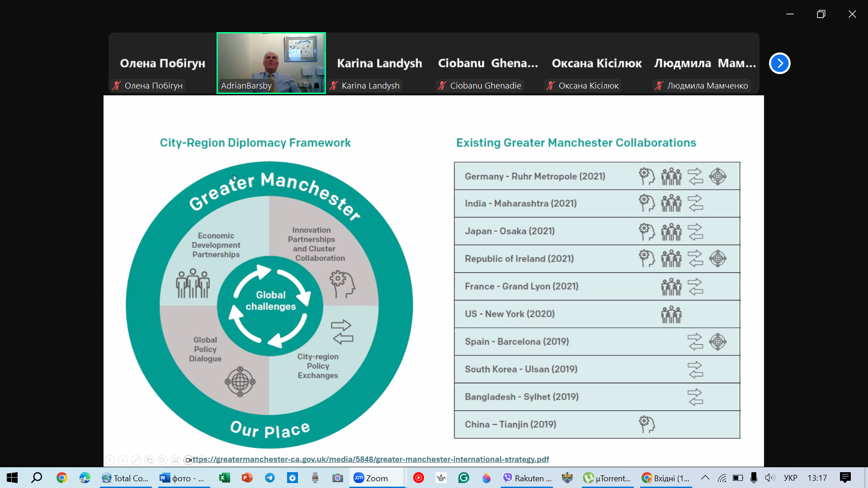Screen dimensions: 868x488
Task: Click Karina Landysh muted microphone icon
Action: [334, 85]
